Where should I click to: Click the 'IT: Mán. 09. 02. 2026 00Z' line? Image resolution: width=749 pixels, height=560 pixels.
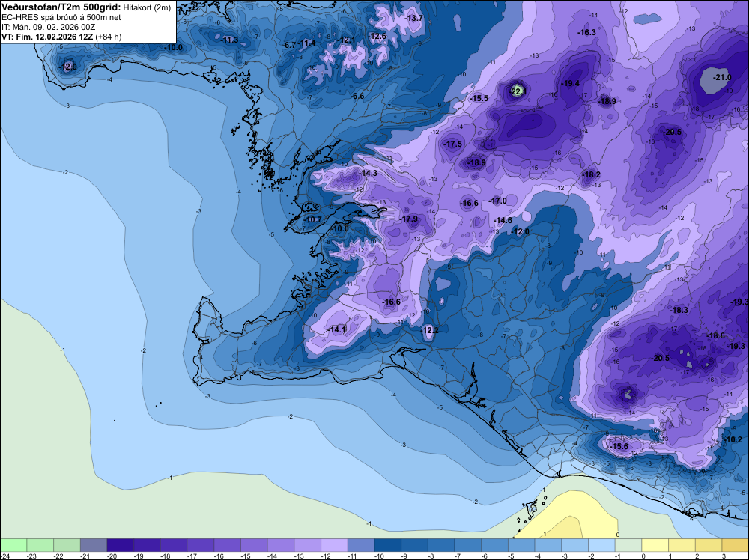click(x=48, y=27)
